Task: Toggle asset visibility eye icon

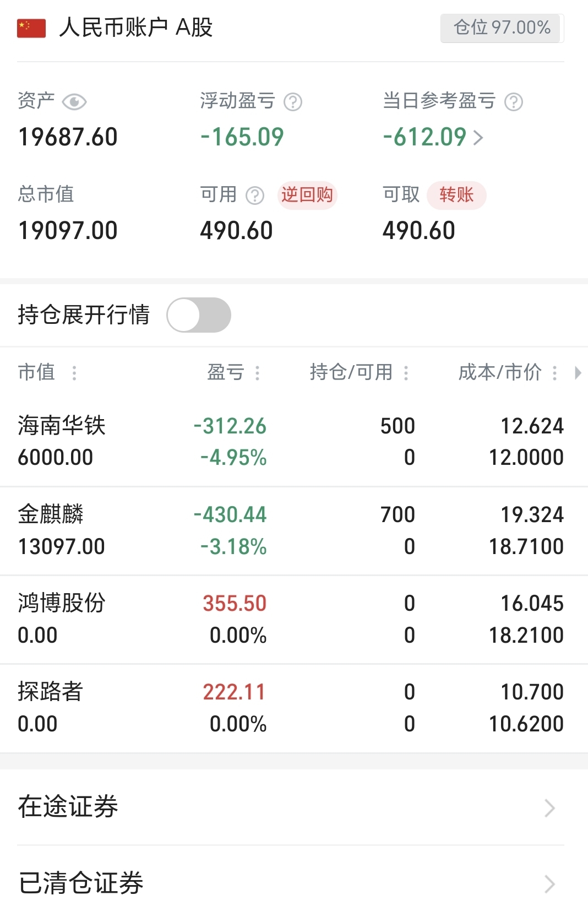Action: 74,102
